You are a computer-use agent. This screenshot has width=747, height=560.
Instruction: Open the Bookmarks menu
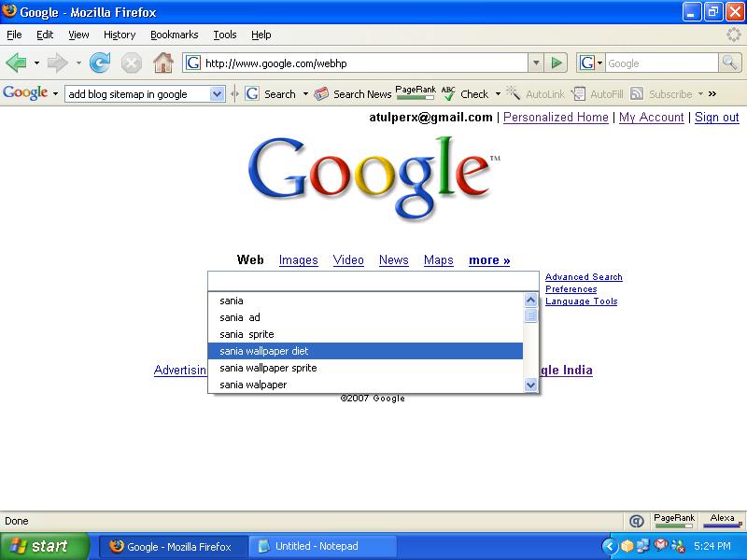pyautogui.click(x=175, y=35)
